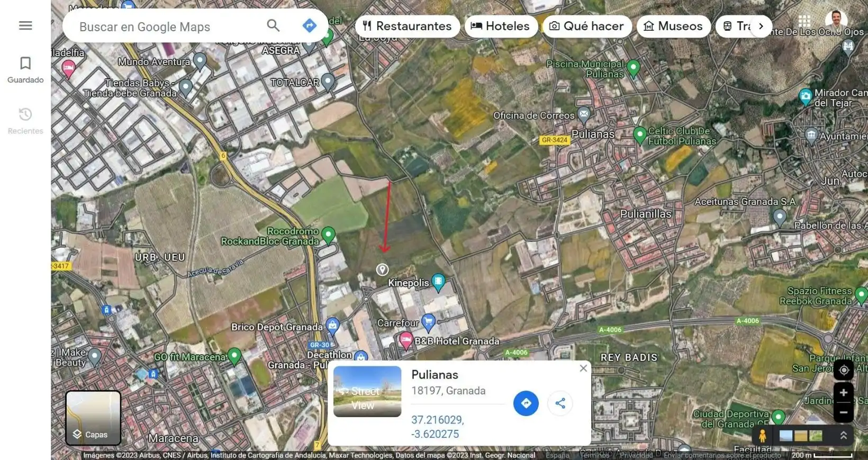Open the Términos footer link
Viewport: 868px width, 460px height.
click(x=594, y=455)
